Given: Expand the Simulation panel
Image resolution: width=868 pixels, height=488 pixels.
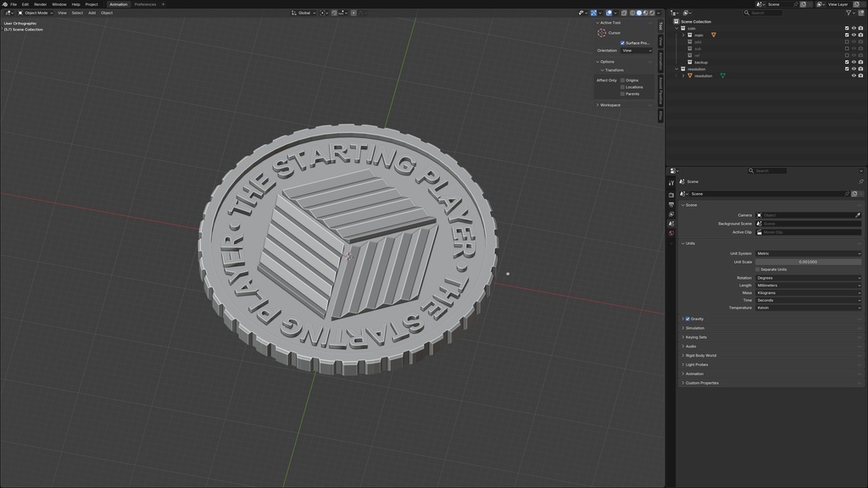Looking at the screenshot, I should point(695,328).
